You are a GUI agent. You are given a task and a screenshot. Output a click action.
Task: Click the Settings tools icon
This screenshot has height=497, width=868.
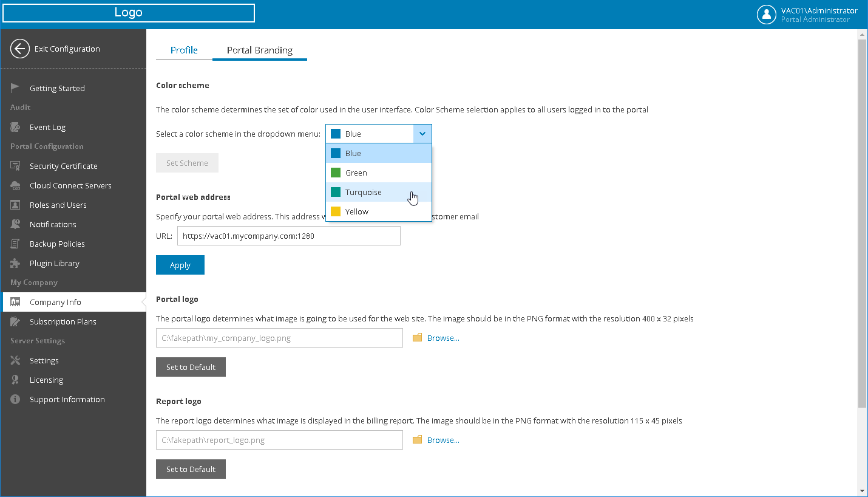16,360
